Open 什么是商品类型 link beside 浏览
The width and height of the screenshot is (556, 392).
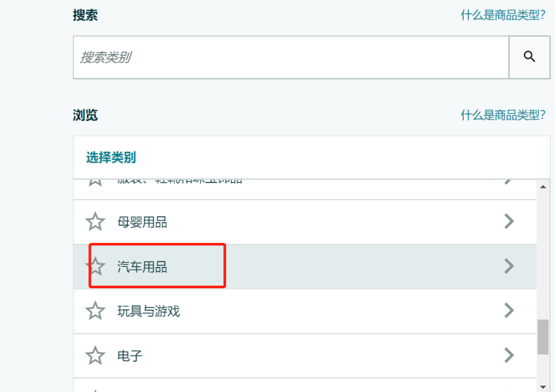tap(503, 115)
